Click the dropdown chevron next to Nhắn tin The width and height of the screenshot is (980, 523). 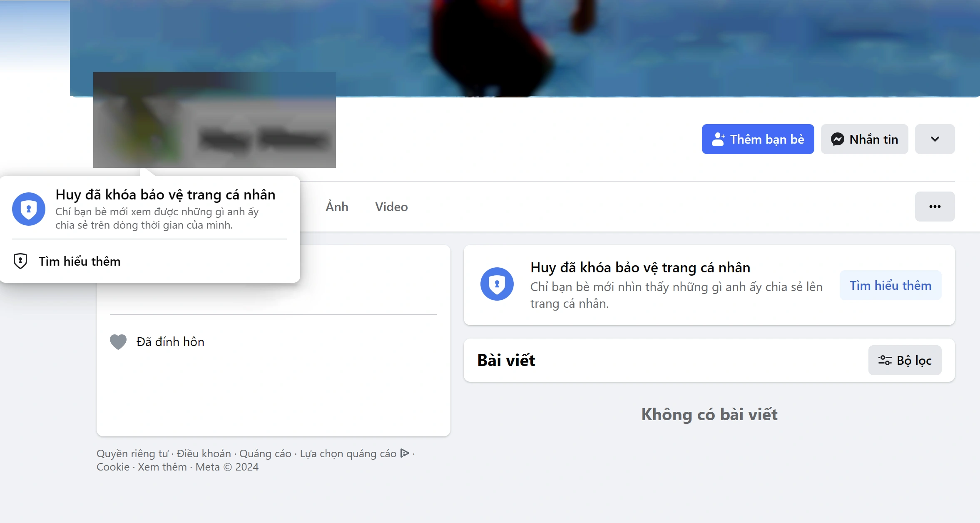[x=934, y=139]
